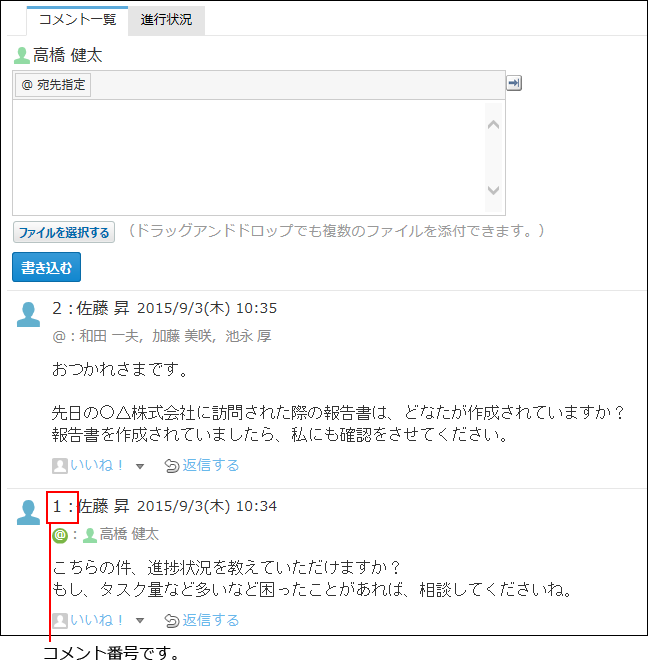Viewport: 648px width, 660px height.
Task: Click the 高橋 健太 recipient name in comment 1
Action: (x=129, y=535)
